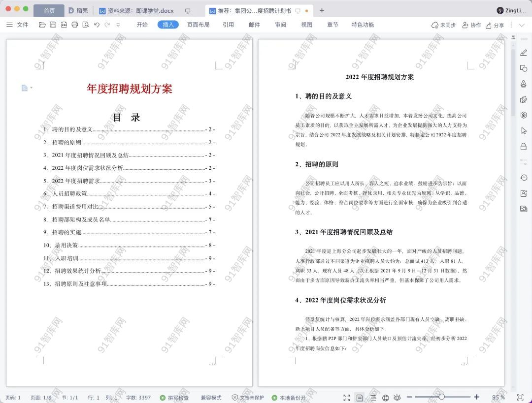Click the 分享 share button

[x=495, y=25]
